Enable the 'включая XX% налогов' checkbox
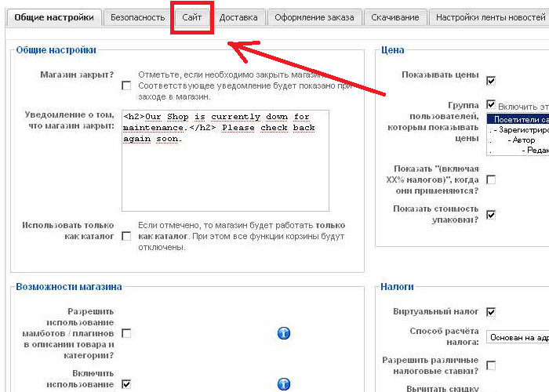 point(491,180)
